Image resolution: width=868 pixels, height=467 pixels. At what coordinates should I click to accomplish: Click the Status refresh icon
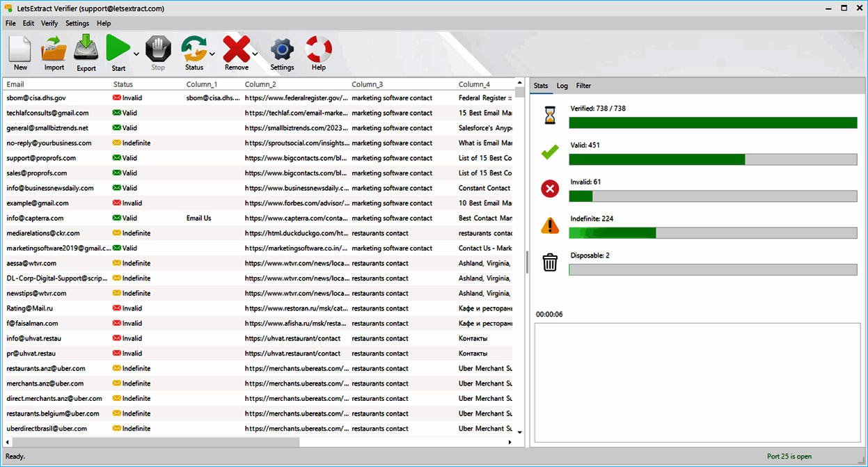pyautogui.click(x=194, y=49)
